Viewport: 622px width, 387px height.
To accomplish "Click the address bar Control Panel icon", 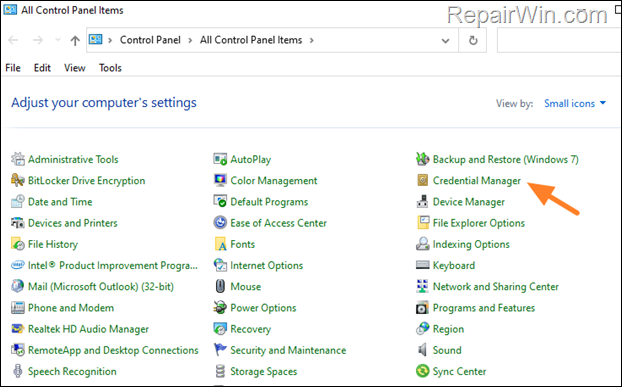I will (96, 40).
